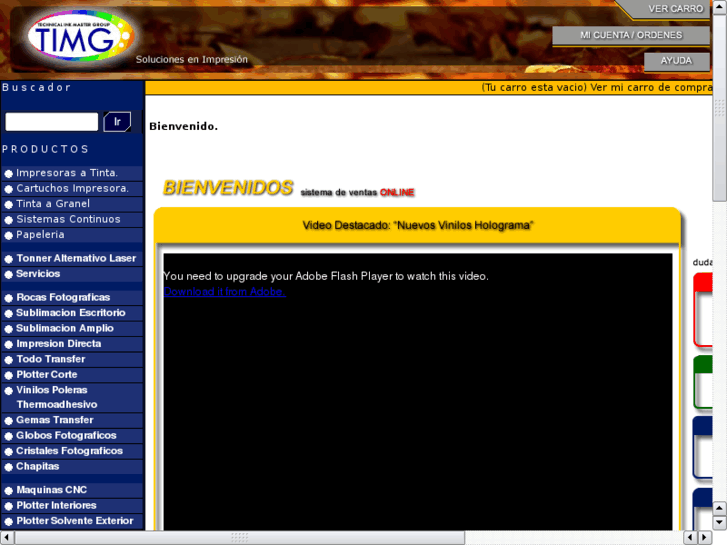
Task: Click the Ir search button
Action: pos(117,122)
